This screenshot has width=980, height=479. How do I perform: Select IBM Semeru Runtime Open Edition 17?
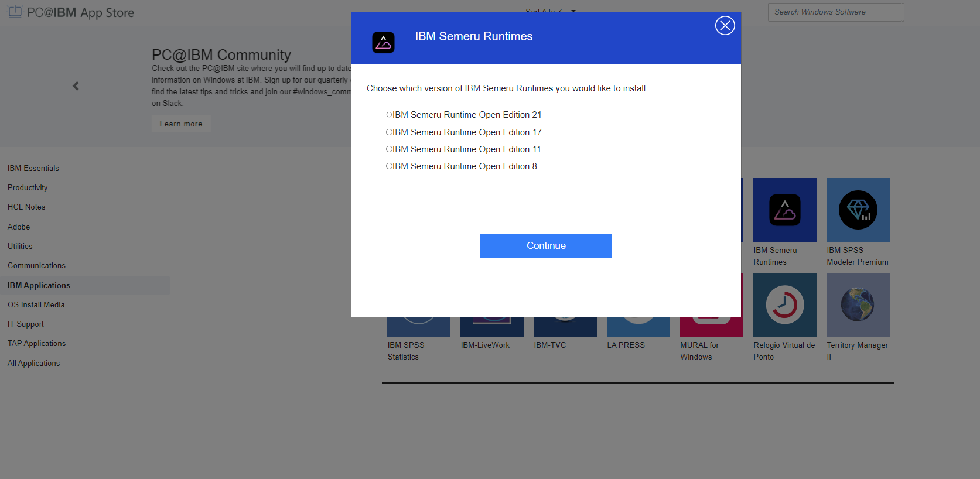pyautogui.click(x=389, y=132)
